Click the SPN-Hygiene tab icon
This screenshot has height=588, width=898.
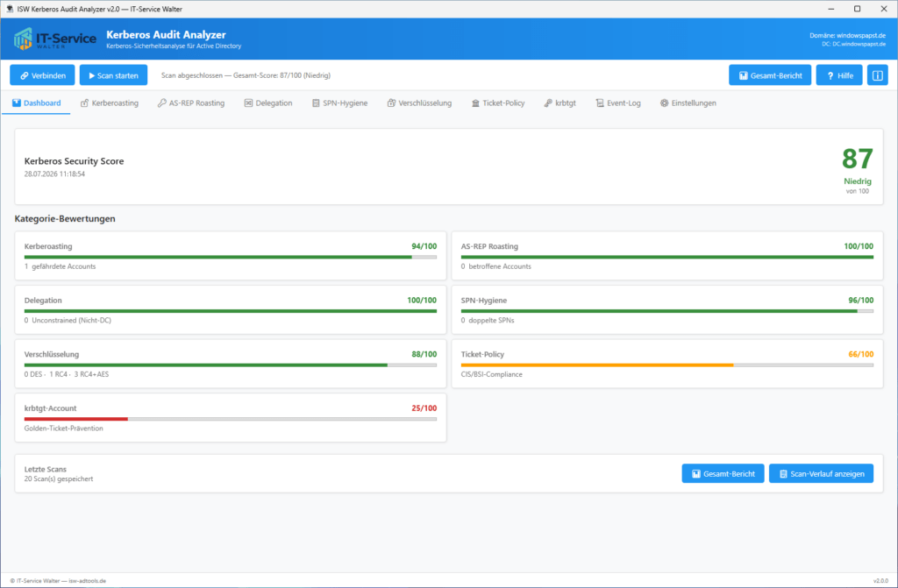click(x=316, y=103)
